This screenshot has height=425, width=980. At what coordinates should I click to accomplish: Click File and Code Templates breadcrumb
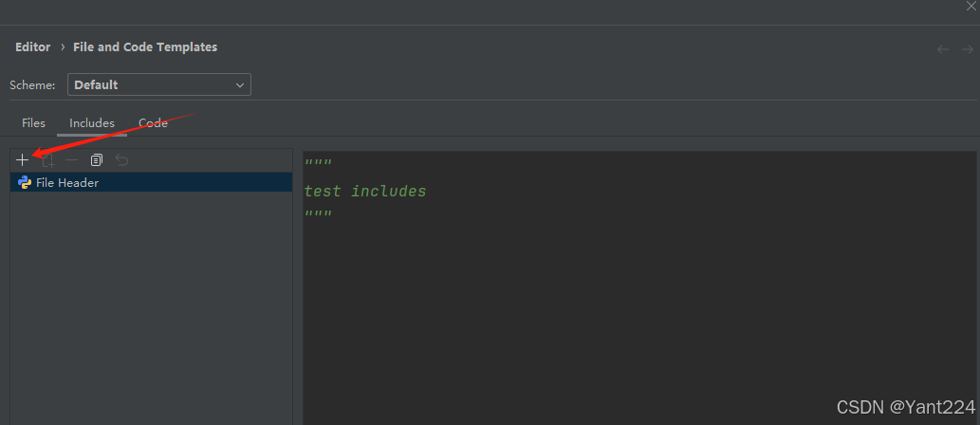click(x=145, y=46)
